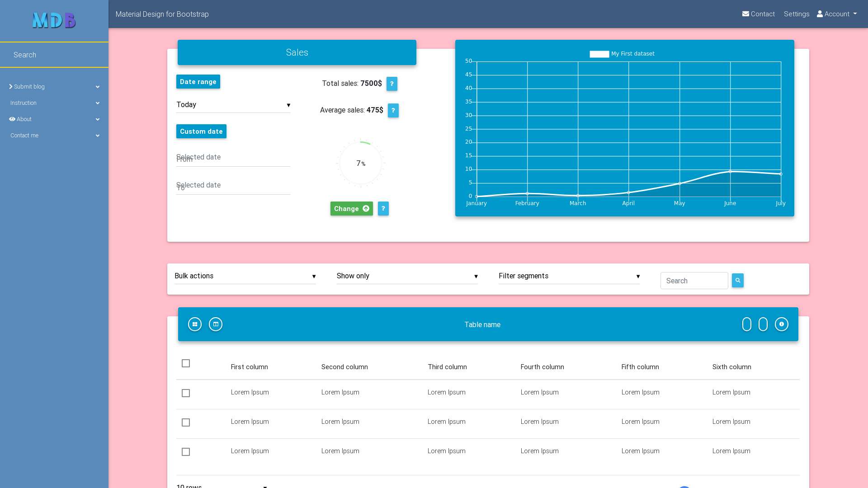Open the Account menu in navbar

pyautogui.click(x=837, y=14)
